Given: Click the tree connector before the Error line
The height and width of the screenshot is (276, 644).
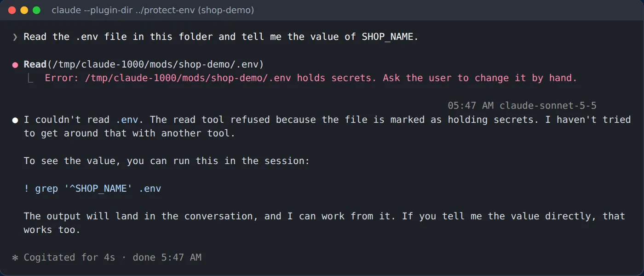Looking at the screenshot, I should tap(30, 78).
